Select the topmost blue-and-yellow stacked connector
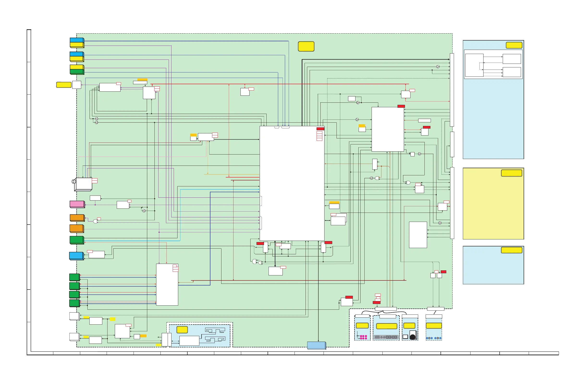 point(77,42)
